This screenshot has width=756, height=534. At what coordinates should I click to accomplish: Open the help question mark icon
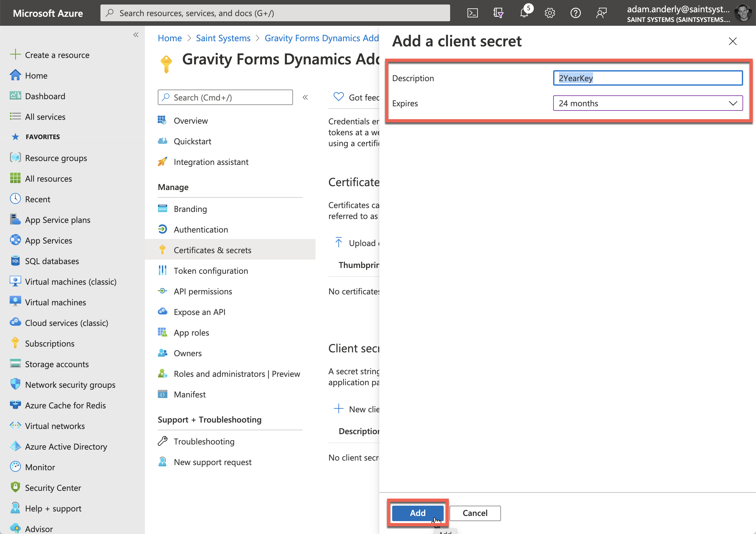576,13
